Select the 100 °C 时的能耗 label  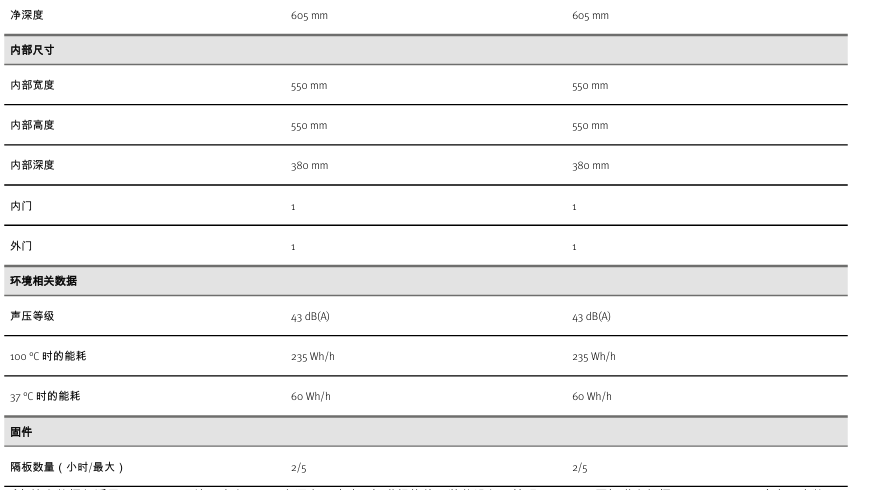(x=48, y=356)
